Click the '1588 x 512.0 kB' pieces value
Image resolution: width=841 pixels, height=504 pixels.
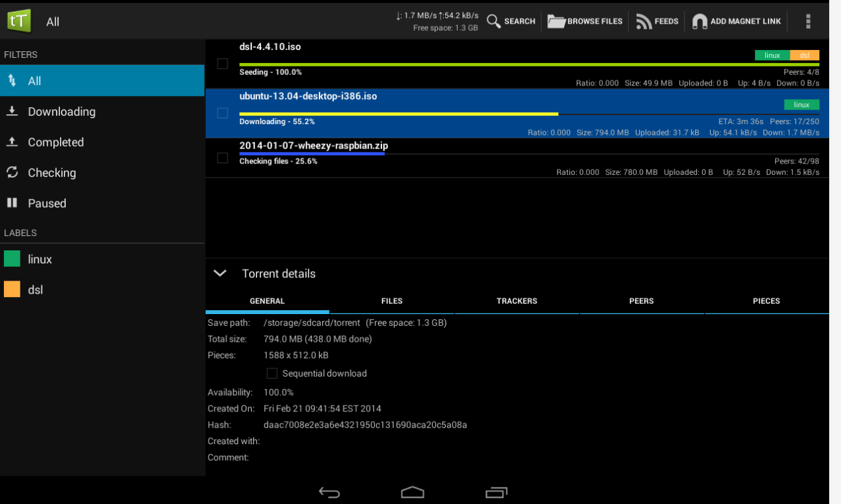pos(296,355)
